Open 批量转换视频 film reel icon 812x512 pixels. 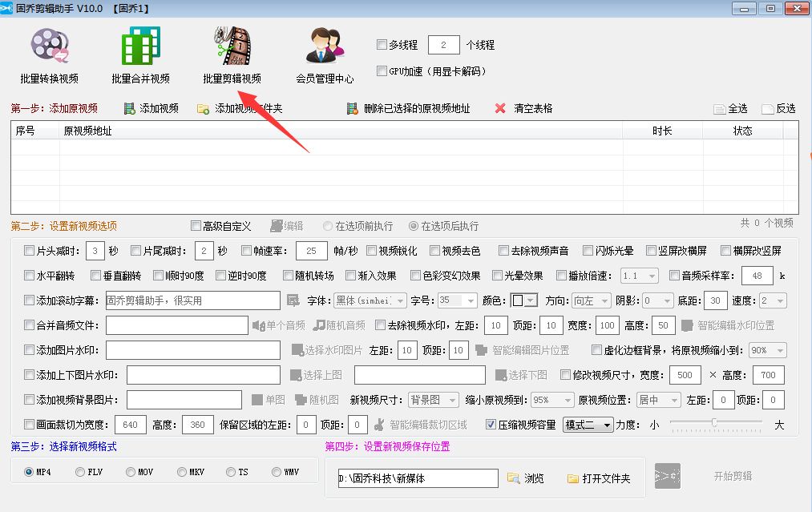(x=49, y=46)
